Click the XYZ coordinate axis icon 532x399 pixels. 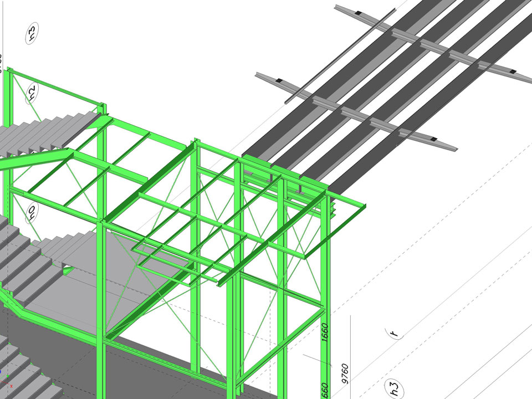(4, 376)
